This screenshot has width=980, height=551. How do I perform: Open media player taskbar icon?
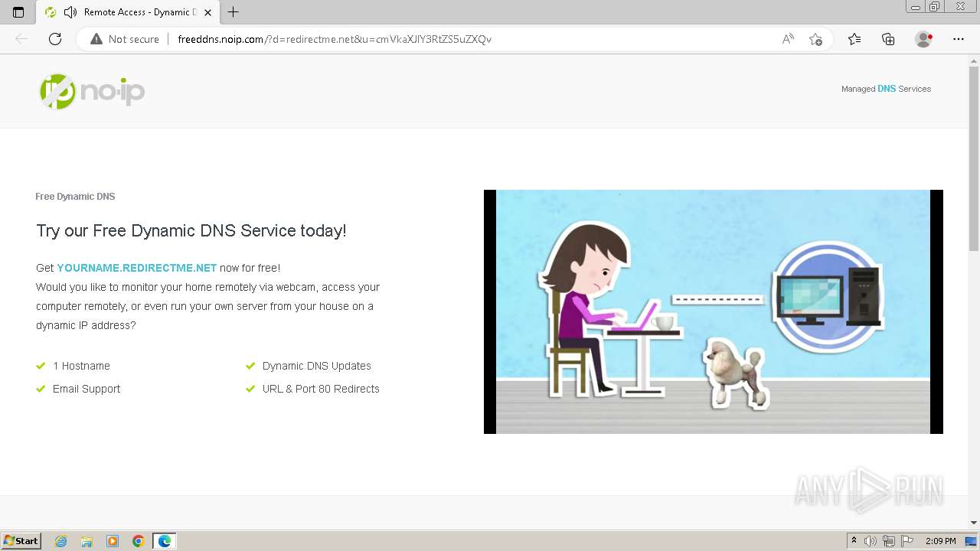(113, 541)
